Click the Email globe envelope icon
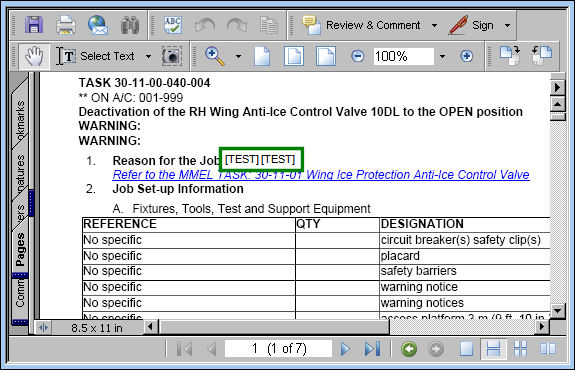This screenshot has width=575, height=370. point(98,25)
